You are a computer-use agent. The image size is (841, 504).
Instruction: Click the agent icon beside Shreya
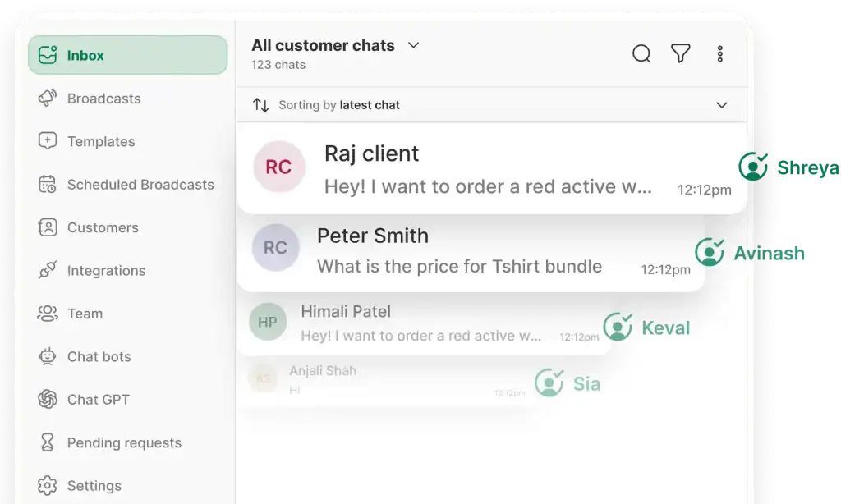point(752,167)
